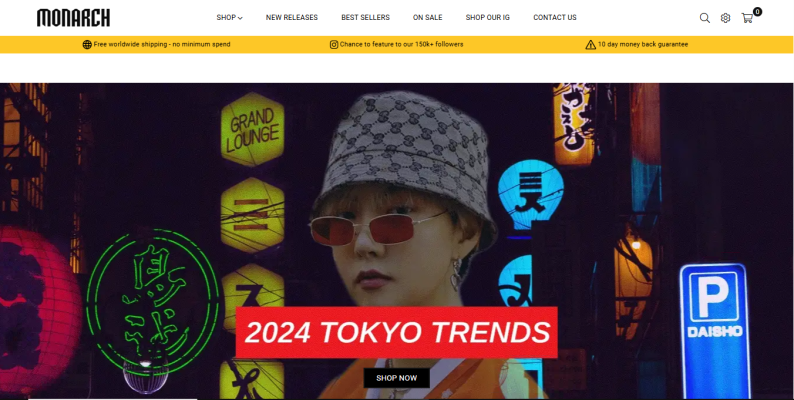Click the 10 day money back guarantee text
The width and height of the screenshot is (794, 400).
643,45
